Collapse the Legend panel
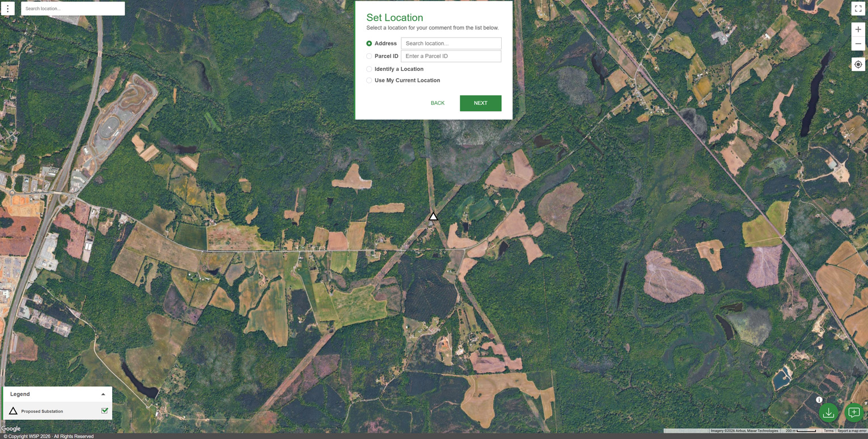The image size is (868, 439). (103, 394)
